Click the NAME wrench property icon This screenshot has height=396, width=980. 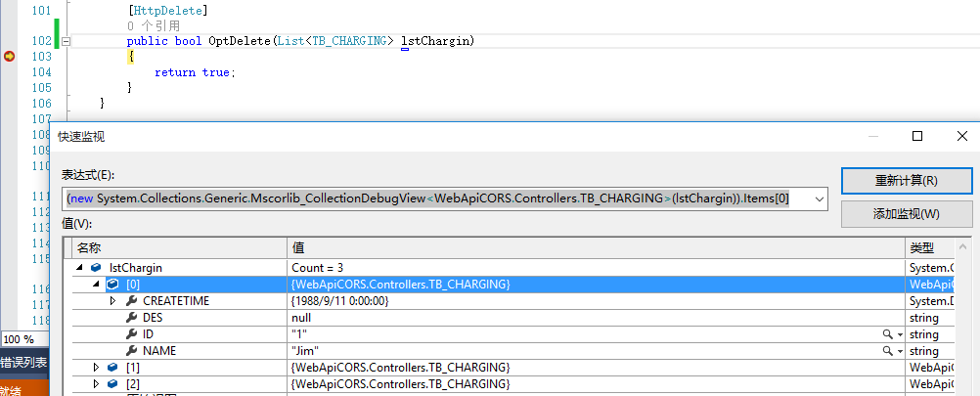click(131, 351)
